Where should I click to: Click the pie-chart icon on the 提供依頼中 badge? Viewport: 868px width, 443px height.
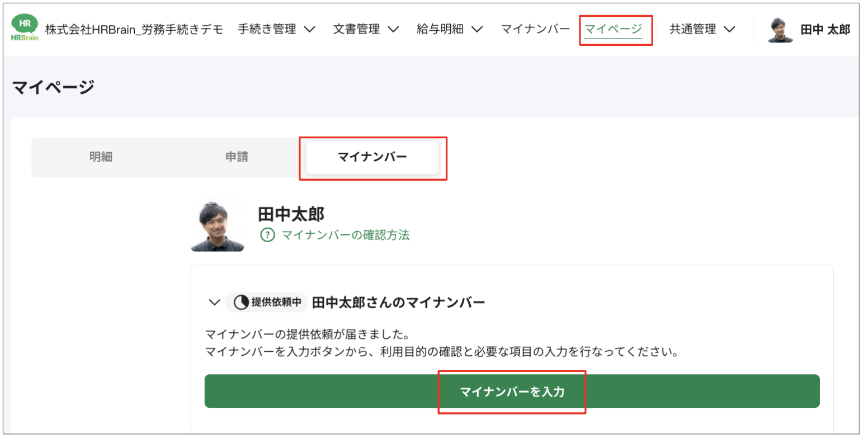[242, 301]
